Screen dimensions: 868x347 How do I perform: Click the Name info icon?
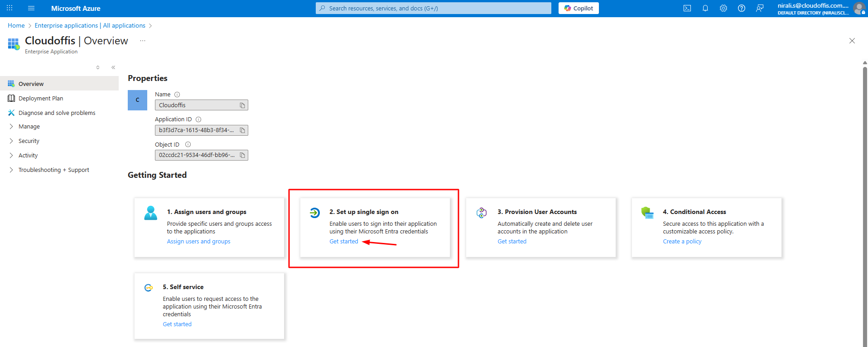(x=177, y=95)
